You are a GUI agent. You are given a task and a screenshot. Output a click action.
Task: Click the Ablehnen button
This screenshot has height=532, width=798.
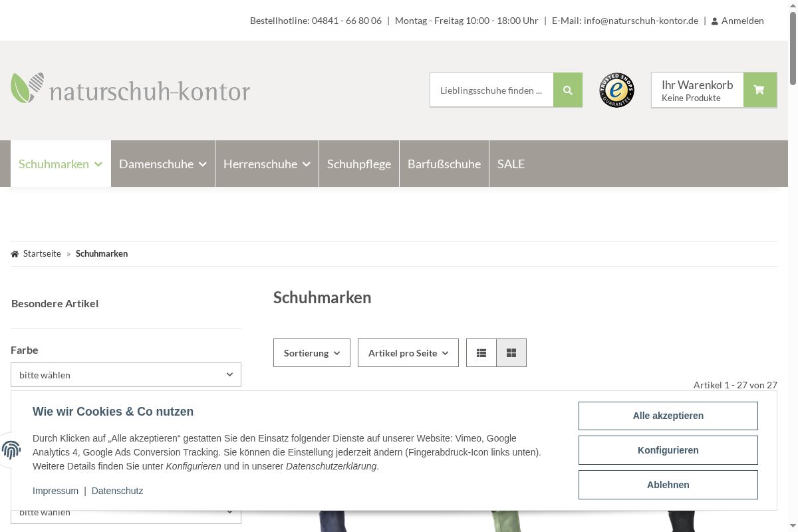(668, 485)
